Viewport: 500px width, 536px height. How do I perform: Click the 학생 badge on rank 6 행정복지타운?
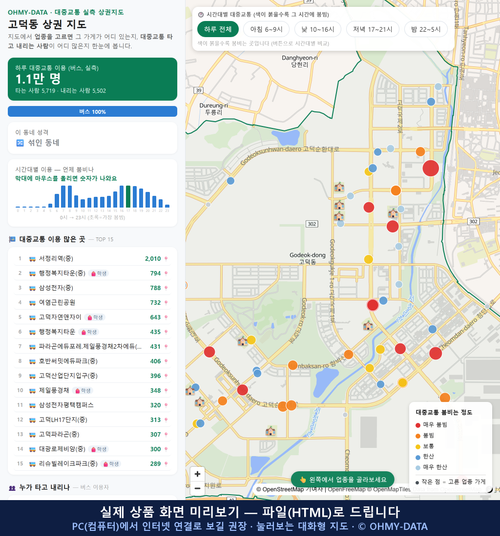(89, 332)
